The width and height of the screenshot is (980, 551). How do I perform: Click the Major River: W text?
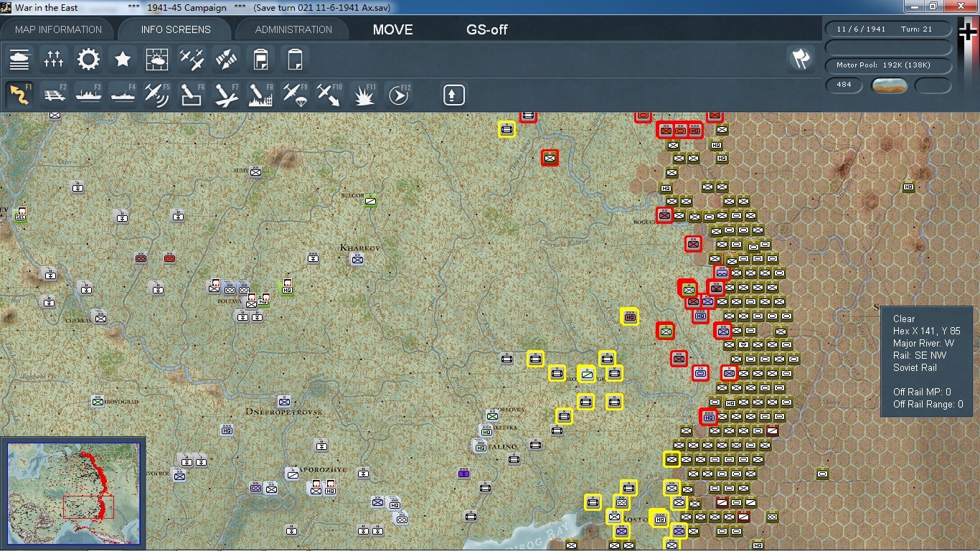pyautogui.click(x=923, y=343)
